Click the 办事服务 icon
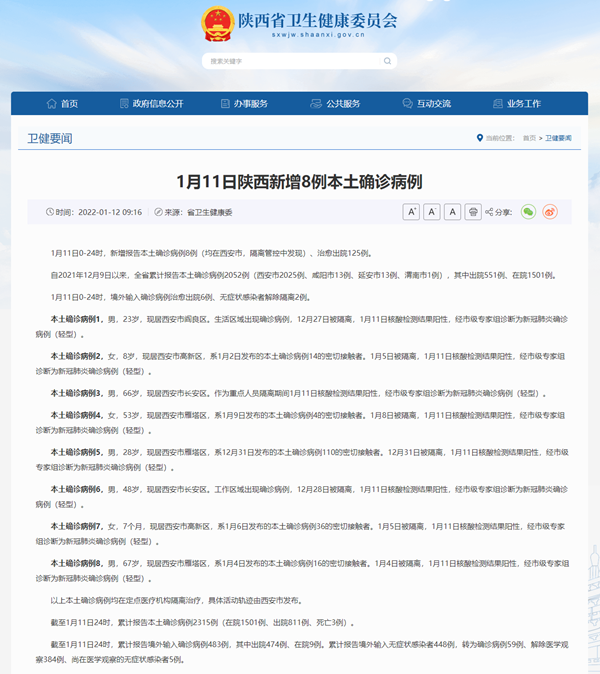The width and height of the screenshot is (600, 674). 225,104
